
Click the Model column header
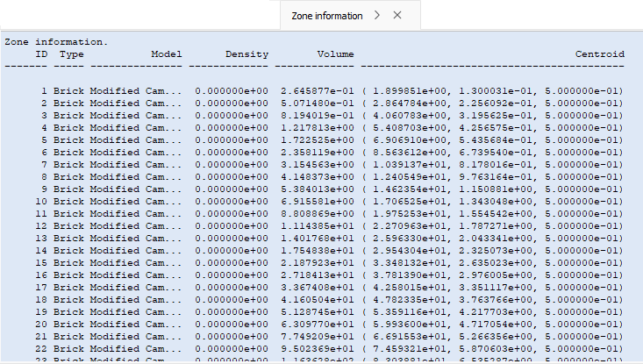[x=166, y=54]
